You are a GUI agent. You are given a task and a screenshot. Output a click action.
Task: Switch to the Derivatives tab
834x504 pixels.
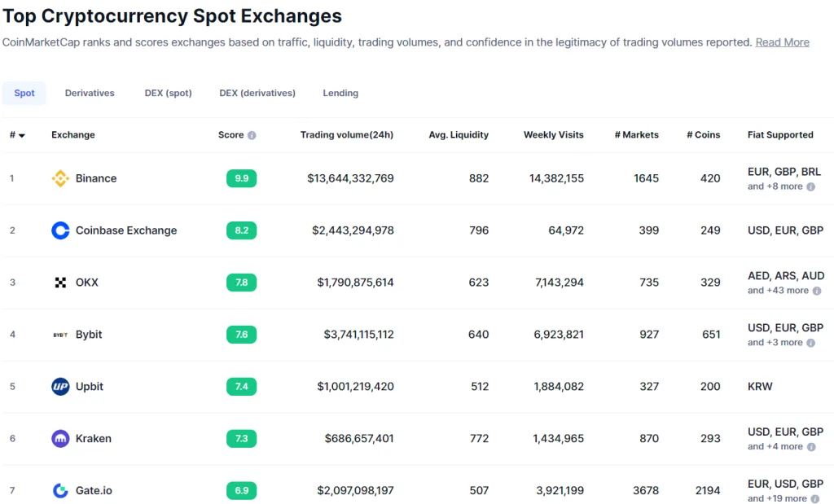pyautogui.click(x=90, y=93)
